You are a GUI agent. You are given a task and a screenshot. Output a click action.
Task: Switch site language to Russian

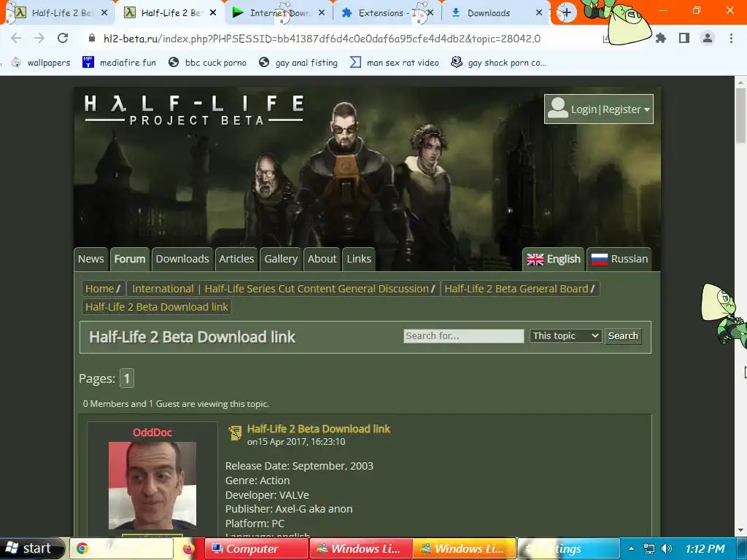point(619,259)
